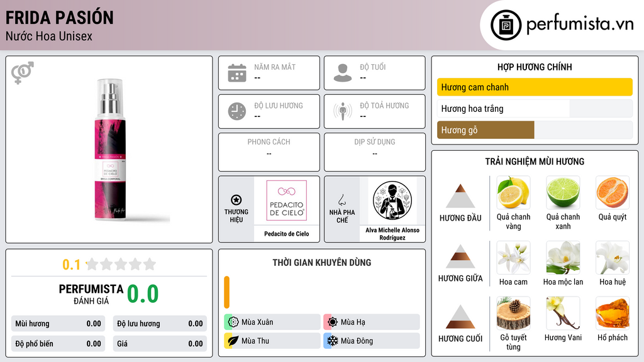The width and height of the screenshot is (644, 362).
Task: Click the Giá score row
Action: pos(160,344)
